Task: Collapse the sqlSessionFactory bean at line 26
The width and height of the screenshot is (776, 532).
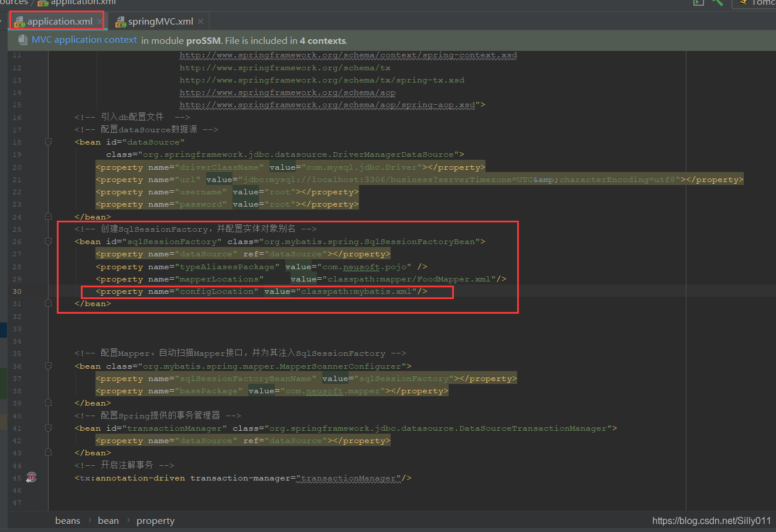Action: [48, 241]
